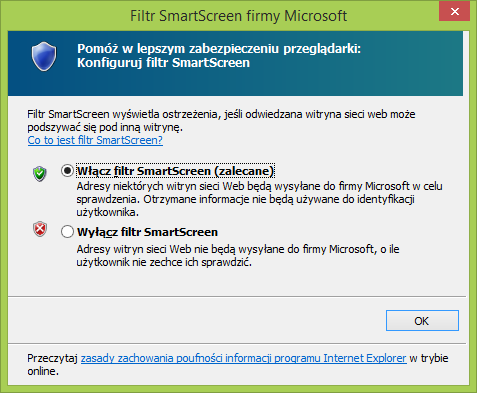Click the title 'Filtr SmartScreen firmy Microsoft'
Screen dimensions: 477x393
238,16
